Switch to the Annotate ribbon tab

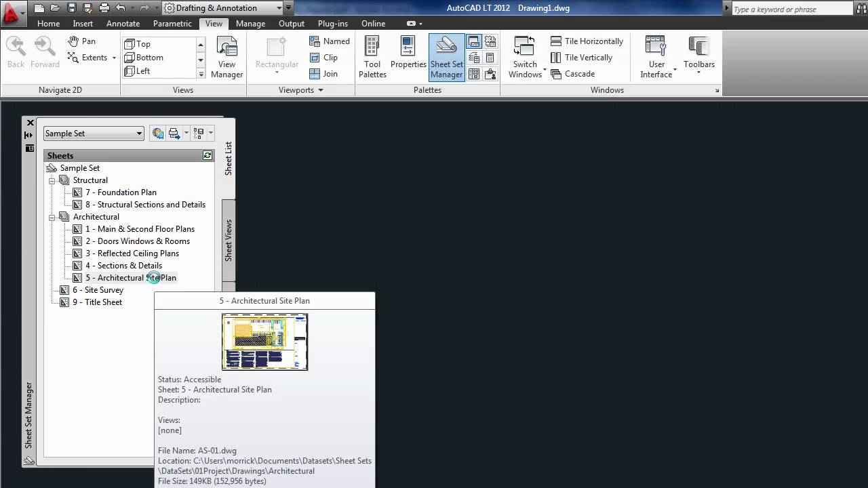coord(123,23)
